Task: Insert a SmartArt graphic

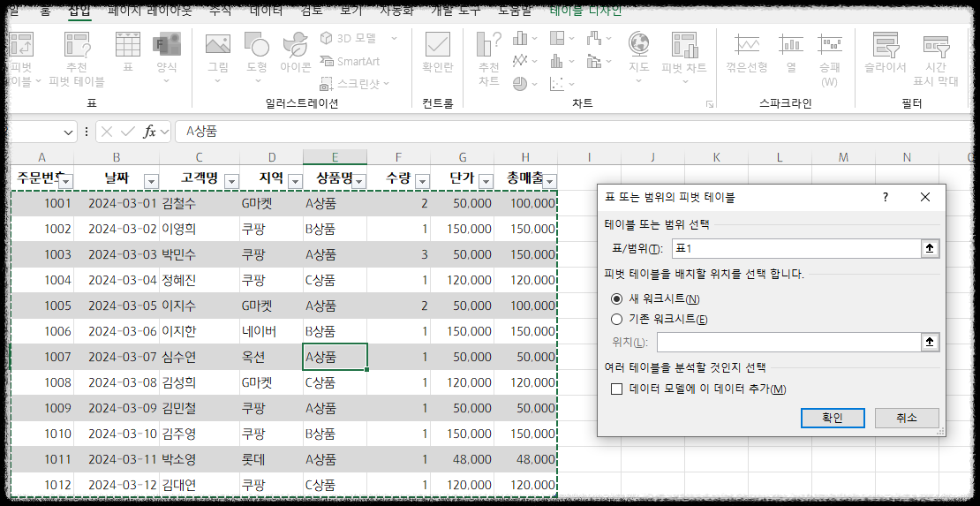Action: [x=350, y=61]
